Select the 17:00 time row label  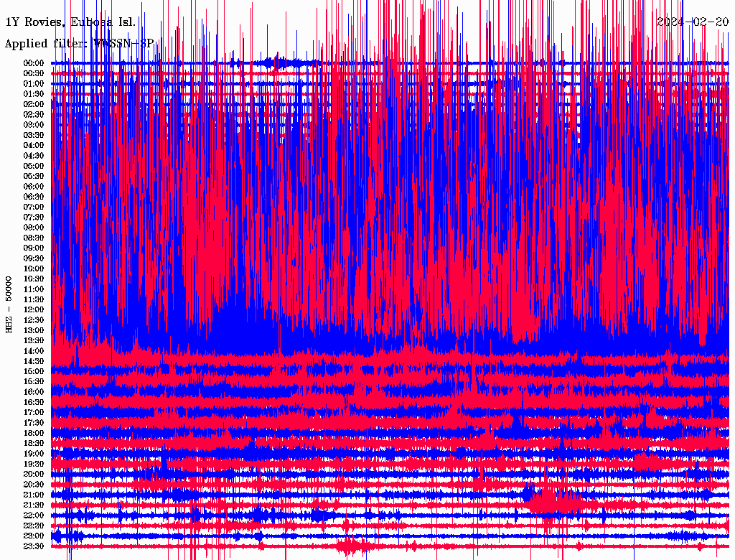[x=34, y=412]
